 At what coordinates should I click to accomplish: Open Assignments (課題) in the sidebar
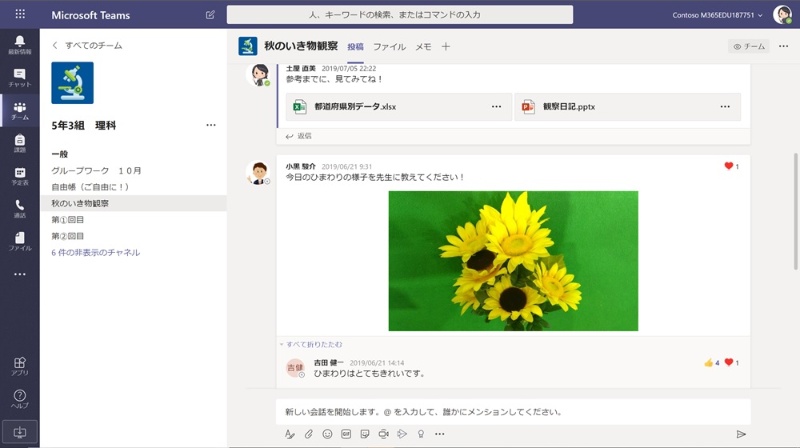(x=19, y=143)
